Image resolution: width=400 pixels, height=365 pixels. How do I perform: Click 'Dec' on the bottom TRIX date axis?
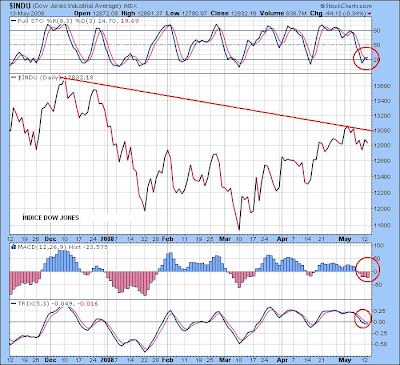[50, 360]
